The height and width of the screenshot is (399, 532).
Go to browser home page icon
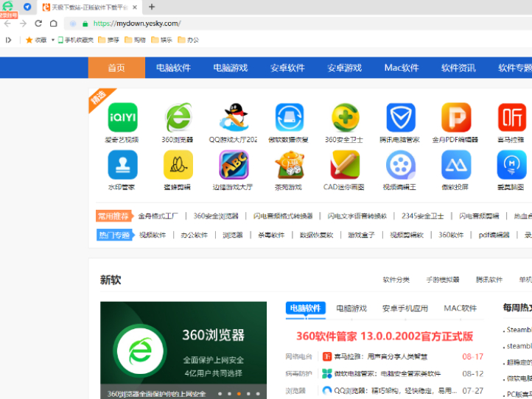[54, 24]
